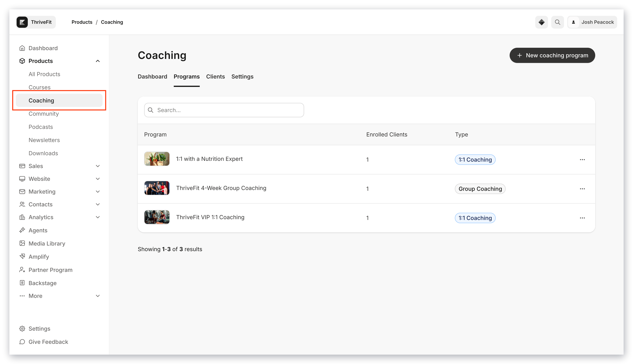This screenshot has width=633, height=364.
Task: Click the Products cube icon
Action: coord(22,61)
